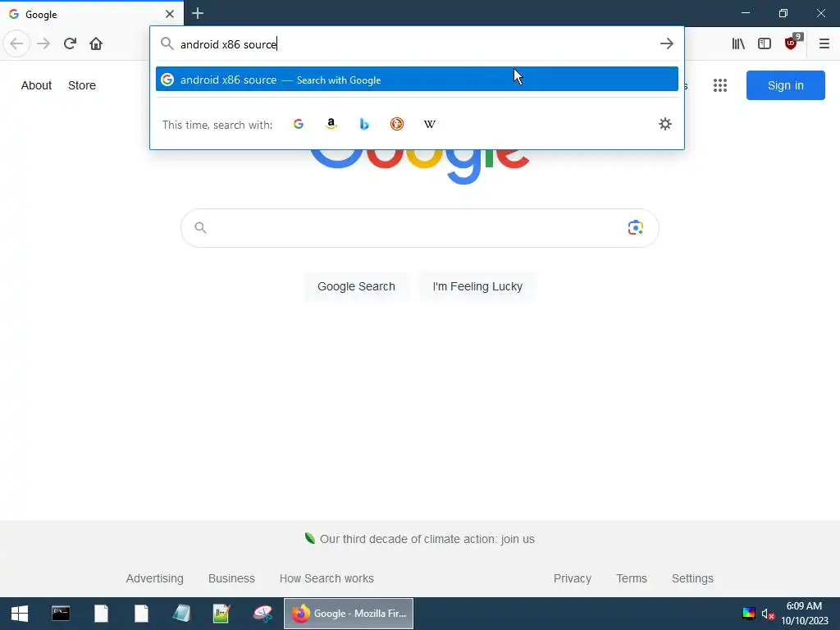Open the Terms footer link
This screenshot has width=840, height=630.
point(632,578)
